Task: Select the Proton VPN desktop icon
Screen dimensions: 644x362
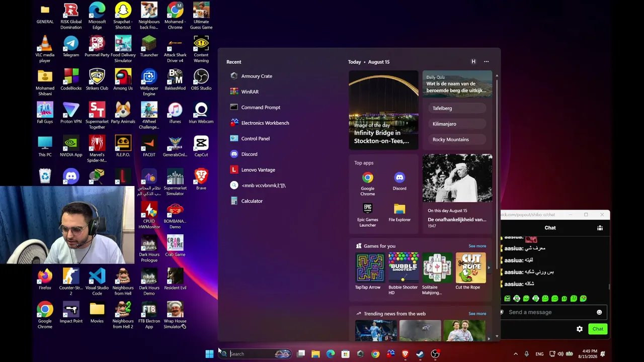Action: (x=71, y=113)
